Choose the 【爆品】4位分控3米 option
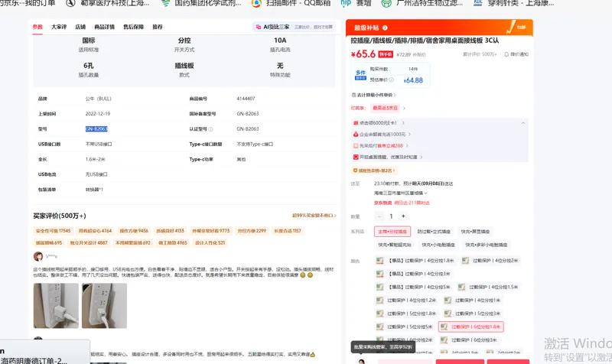The width and height of the screenshot is (612, 364). coord(414,274)
